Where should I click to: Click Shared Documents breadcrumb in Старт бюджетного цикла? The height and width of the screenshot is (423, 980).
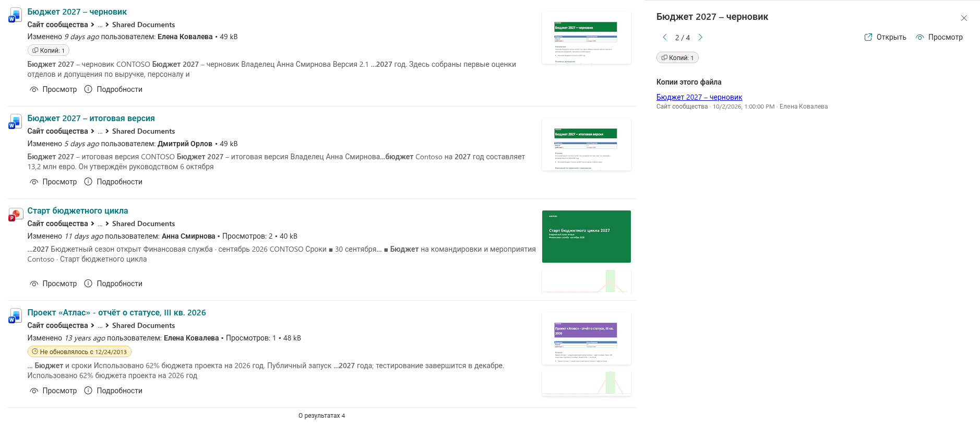pos(144,224)
